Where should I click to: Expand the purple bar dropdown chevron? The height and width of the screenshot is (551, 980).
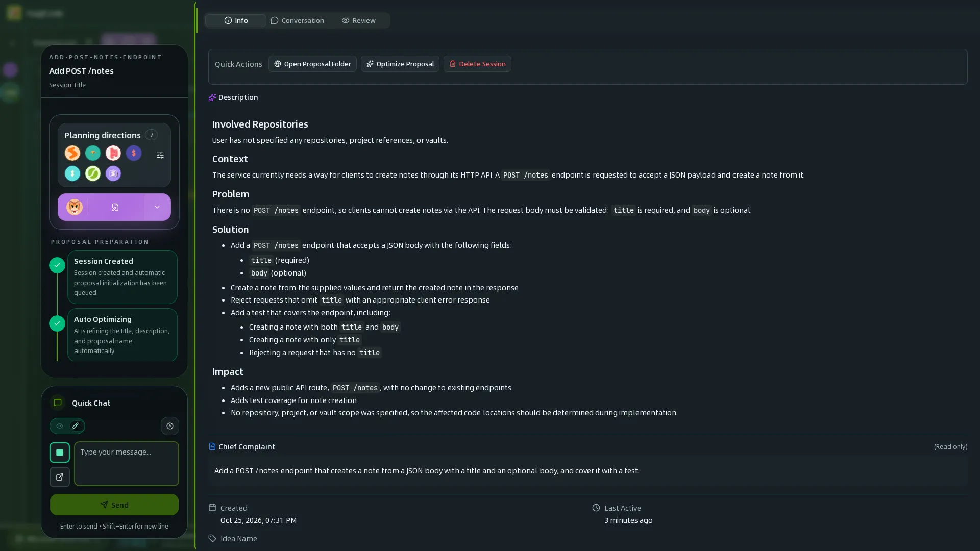(x=157, y=207)
